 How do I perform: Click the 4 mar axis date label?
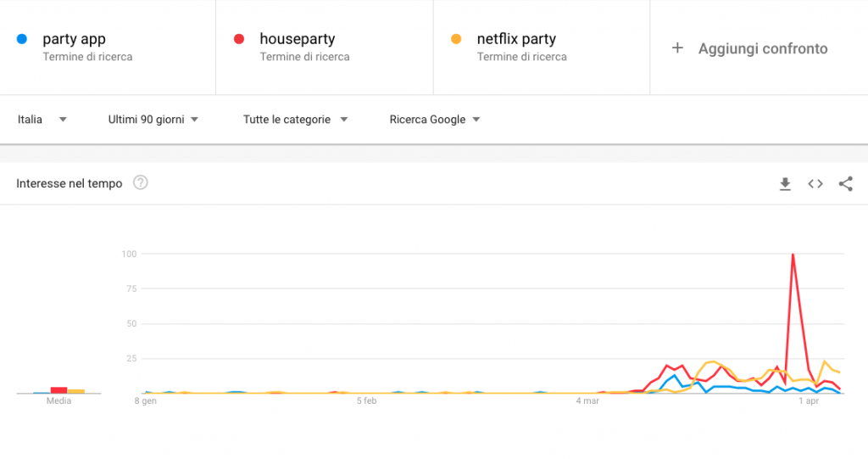[587, 400]
